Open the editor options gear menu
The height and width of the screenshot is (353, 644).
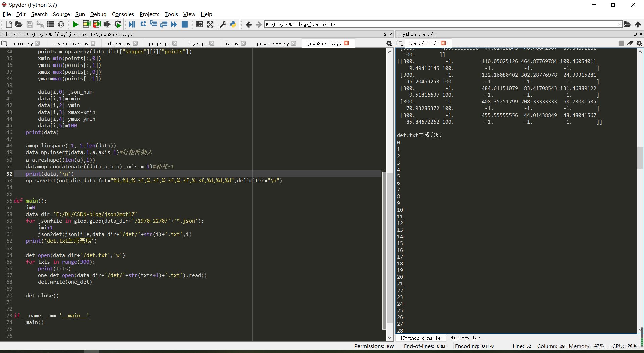(x=389, y=43)
